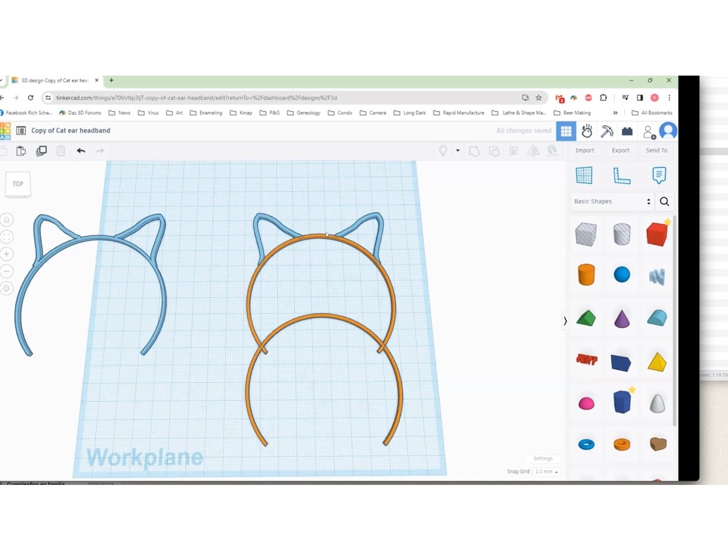Image resolution: width=728 pixels, height=560 pixels.
Task: Open the Align tool
Action: pyautogui.click(x=514, y=151)
